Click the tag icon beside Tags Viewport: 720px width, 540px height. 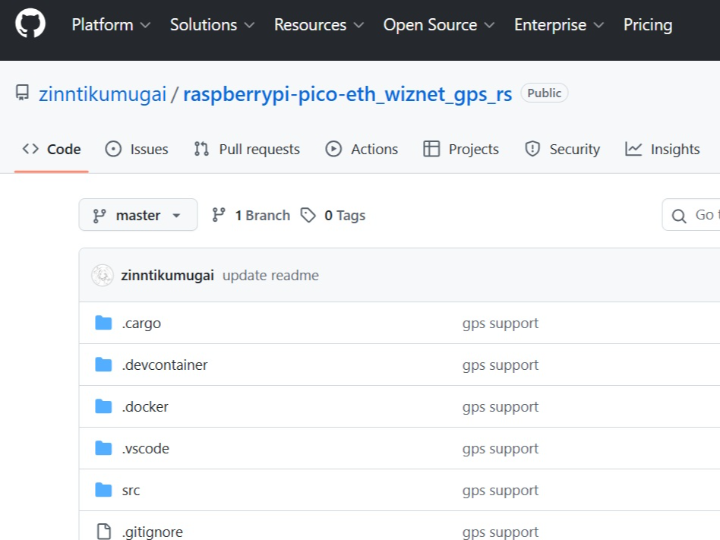(309, 215)
